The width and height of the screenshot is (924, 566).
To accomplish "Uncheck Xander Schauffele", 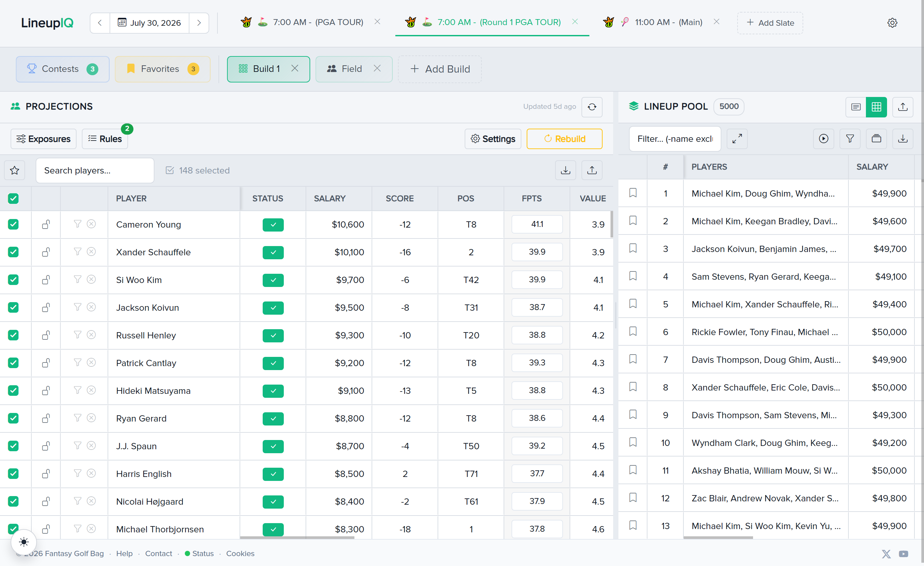I will coord(14,252).
